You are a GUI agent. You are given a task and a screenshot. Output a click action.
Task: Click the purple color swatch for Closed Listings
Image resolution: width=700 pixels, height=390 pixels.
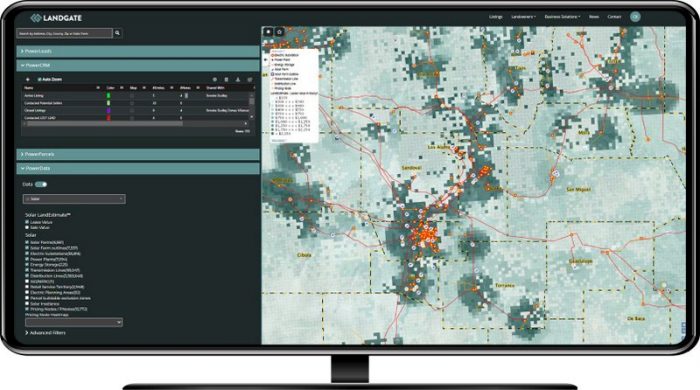(108, 110)
